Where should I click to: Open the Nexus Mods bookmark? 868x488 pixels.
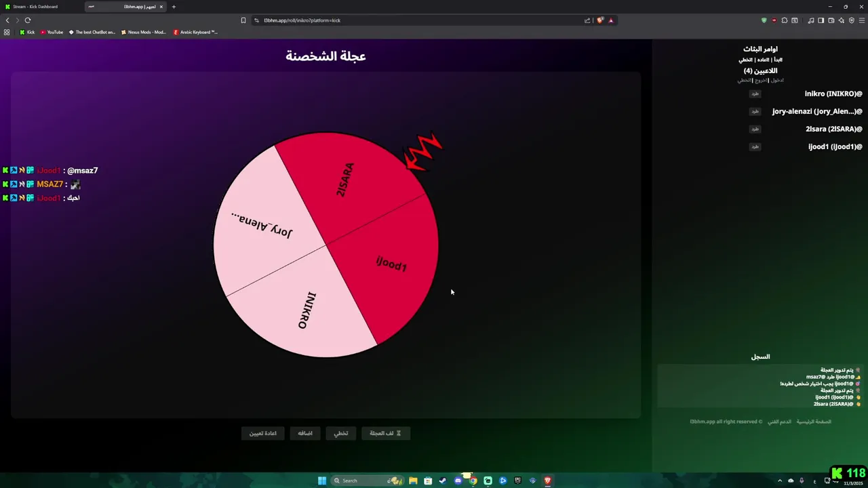tap(143, 32)
